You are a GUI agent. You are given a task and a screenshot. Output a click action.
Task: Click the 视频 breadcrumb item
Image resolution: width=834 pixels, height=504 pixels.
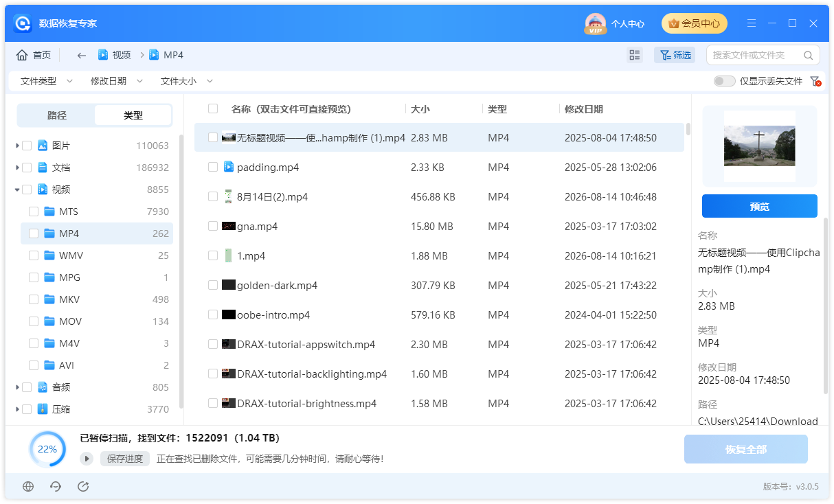click(x=114, y=55)
